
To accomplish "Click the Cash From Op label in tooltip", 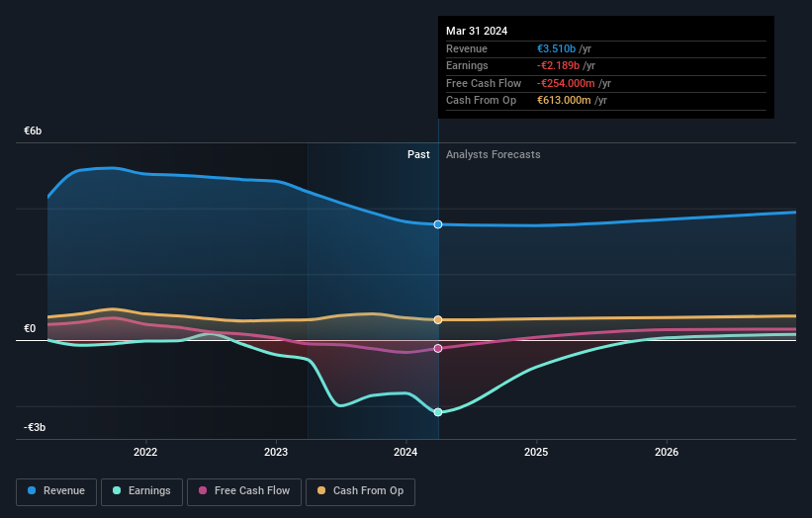I will (481, 101).
